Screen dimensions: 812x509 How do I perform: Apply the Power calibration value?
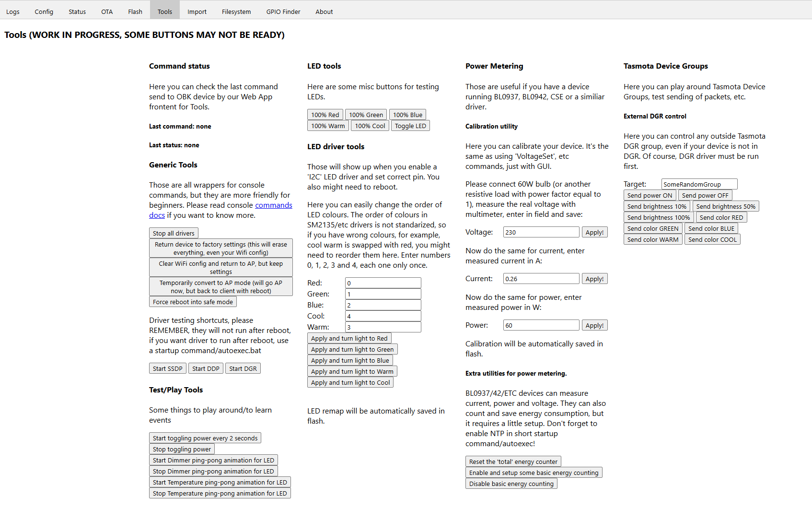point(594,325)
